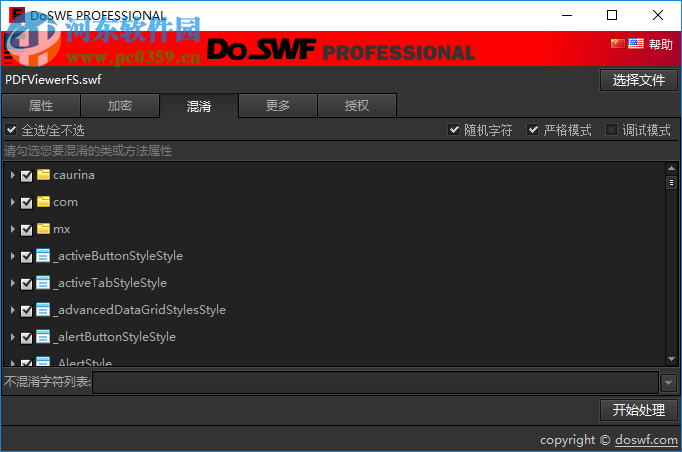Enable the 调试模式 checkbox

coord(612,130)
